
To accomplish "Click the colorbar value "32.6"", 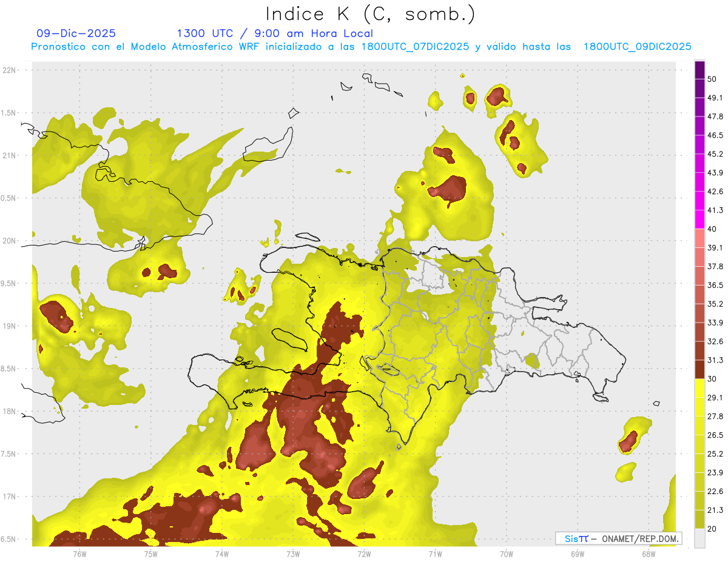I will click(x=715, y=341).
